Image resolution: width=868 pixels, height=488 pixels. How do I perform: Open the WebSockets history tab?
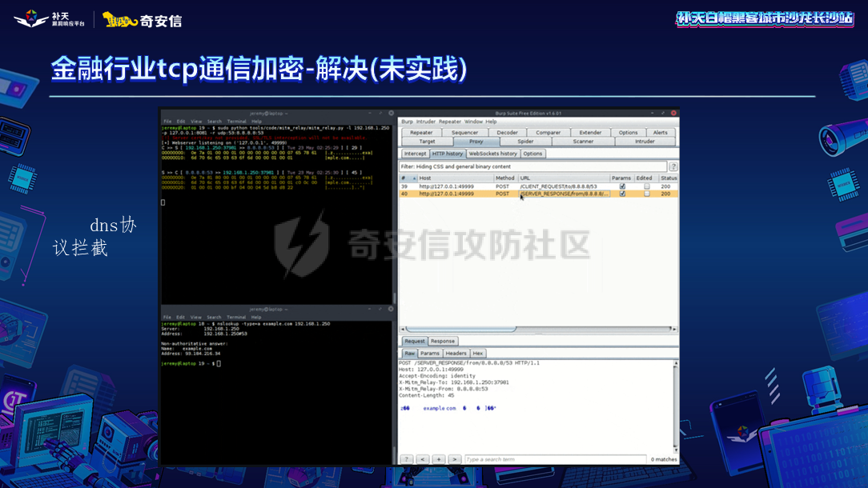click(492, 154)
